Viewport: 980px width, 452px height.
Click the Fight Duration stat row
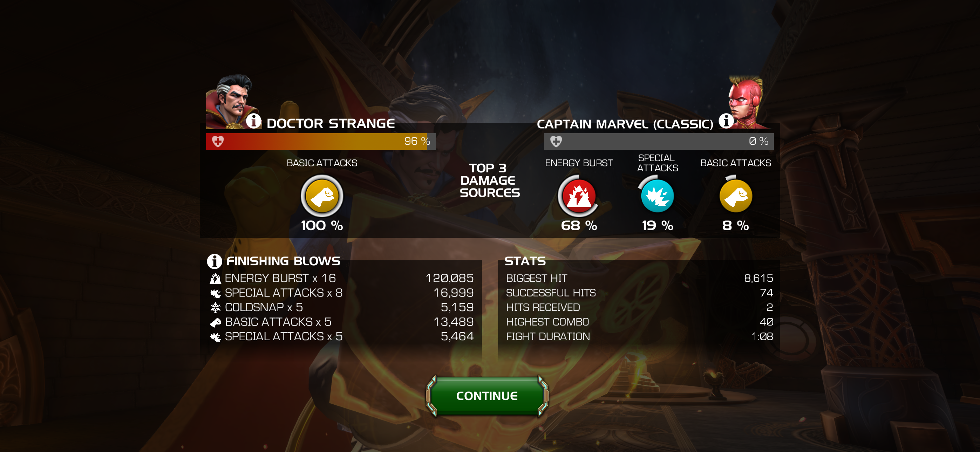639,336
